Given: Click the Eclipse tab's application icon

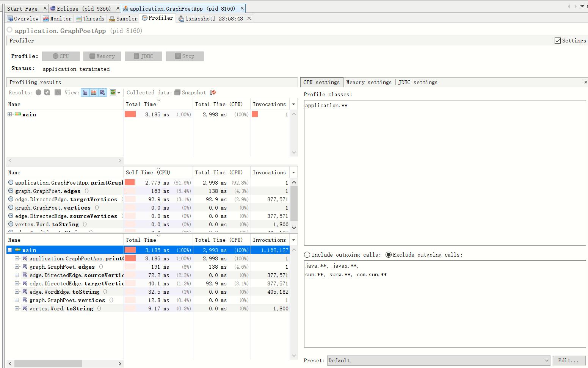Looking at the screenshot, I should click(53, 8).
